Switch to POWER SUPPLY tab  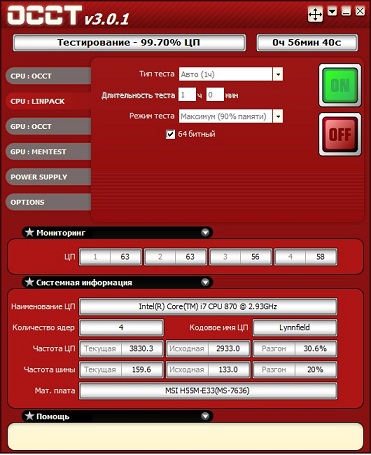[48, 177]
